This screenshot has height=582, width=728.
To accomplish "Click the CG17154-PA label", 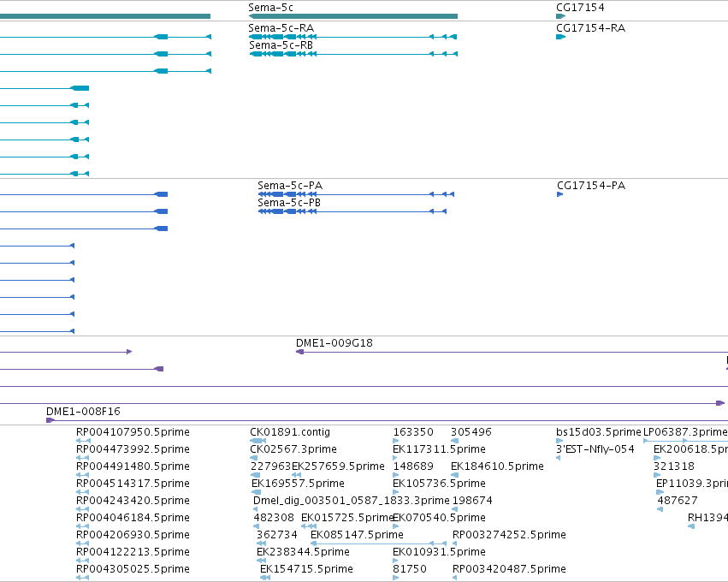I will (x=591, y=186).
